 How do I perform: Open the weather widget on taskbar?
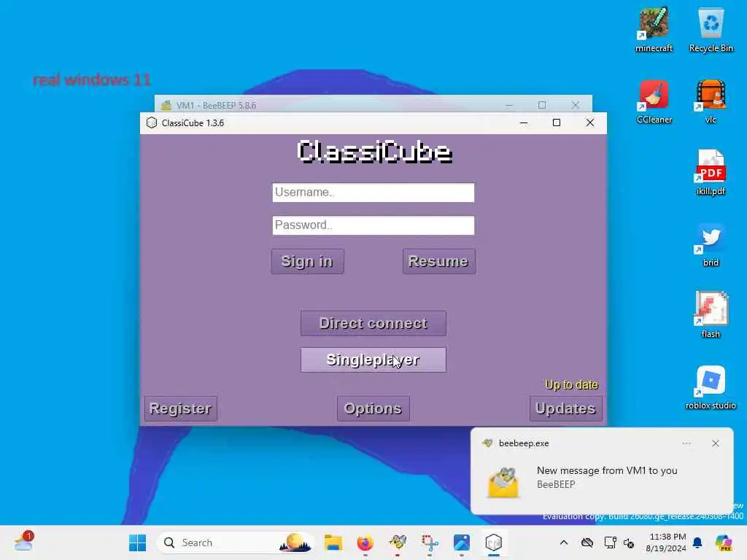23,542
